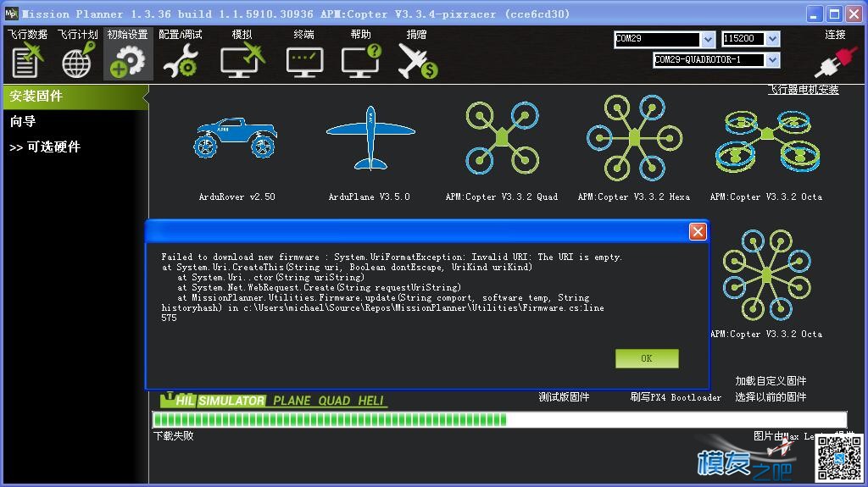This screenshot has width=868, height=487.
Task: Click the 115200 baud text field
Action: 743,39
